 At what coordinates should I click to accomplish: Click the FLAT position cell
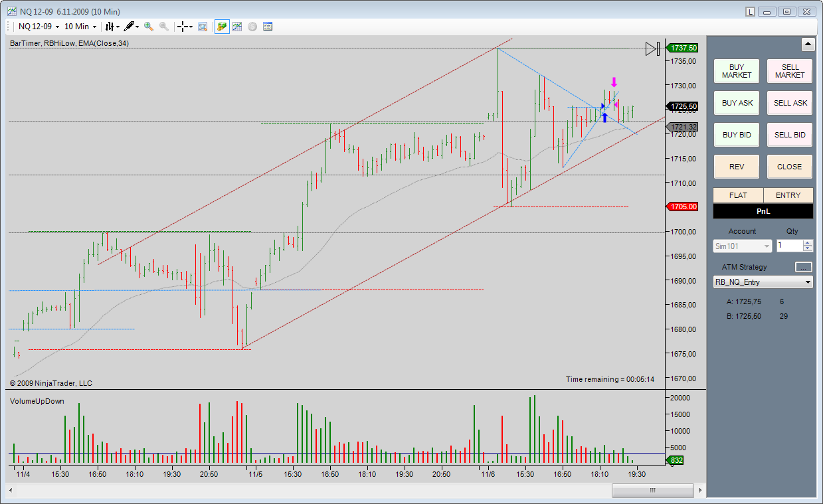point(738,195)
